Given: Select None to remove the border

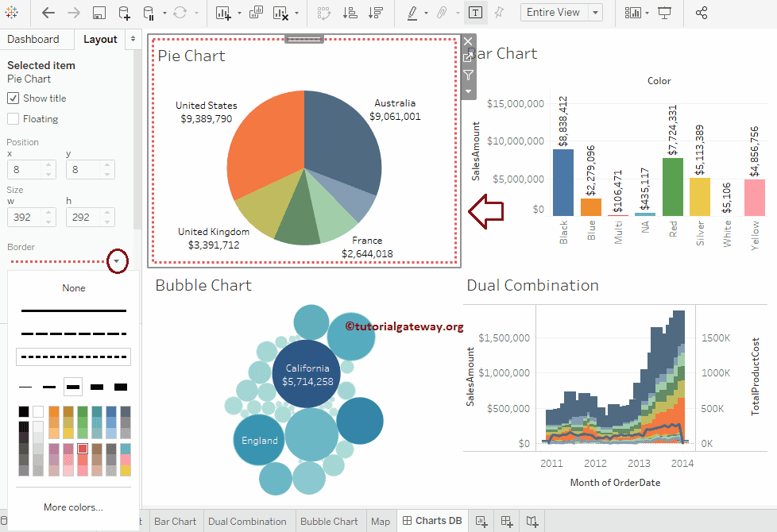Looking at the screenshot, I should point(73,288).
